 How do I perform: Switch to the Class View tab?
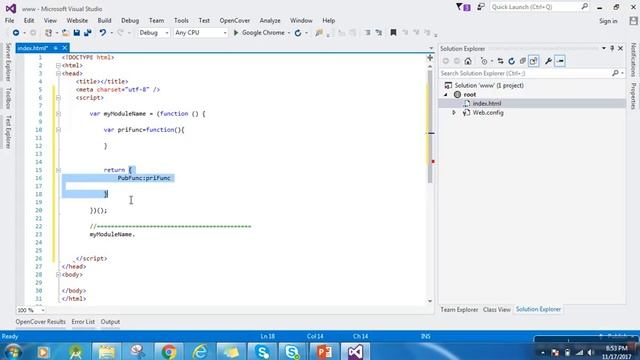coord(496,310)
